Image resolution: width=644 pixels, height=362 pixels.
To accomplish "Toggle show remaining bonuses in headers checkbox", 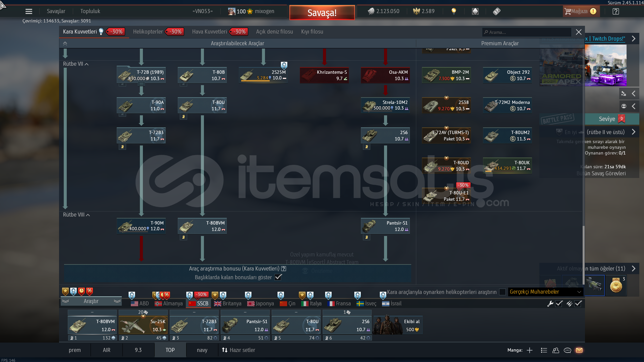I will click(278, 277).
